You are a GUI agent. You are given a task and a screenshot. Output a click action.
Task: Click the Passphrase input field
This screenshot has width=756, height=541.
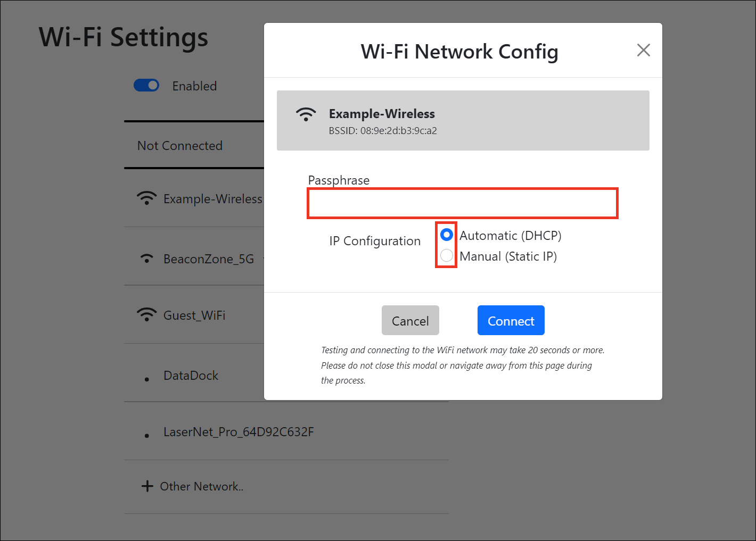[462, 203]
